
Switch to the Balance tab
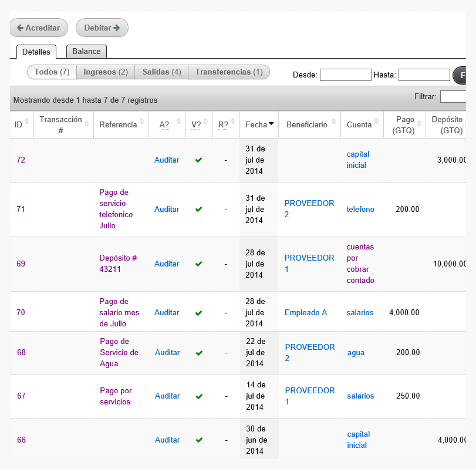(86, 51)
